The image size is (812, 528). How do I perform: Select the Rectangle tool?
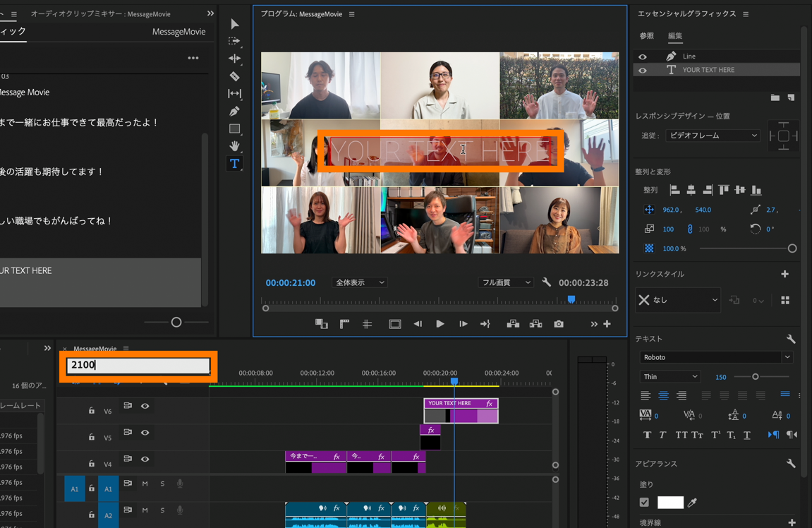point(234,129)
